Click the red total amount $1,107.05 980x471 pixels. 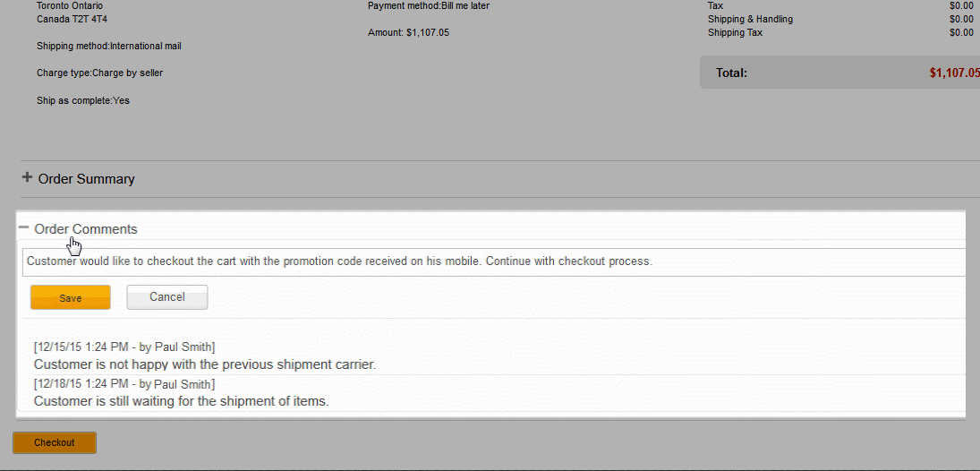(953, 73)
